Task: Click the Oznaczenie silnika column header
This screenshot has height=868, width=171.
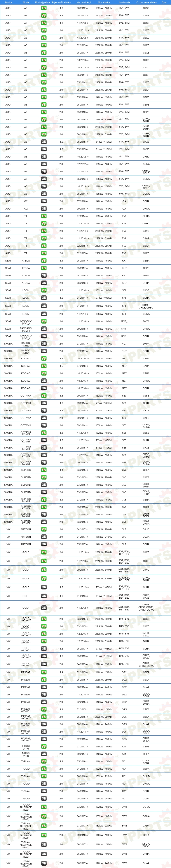Action: click(x=146, y=2)
